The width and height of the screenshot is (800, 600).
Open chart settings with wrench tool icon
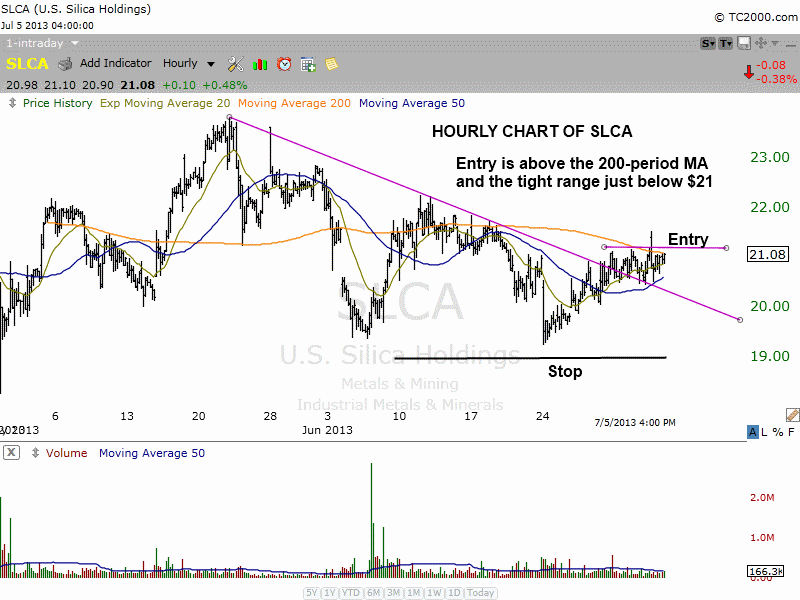coord(235,64)
